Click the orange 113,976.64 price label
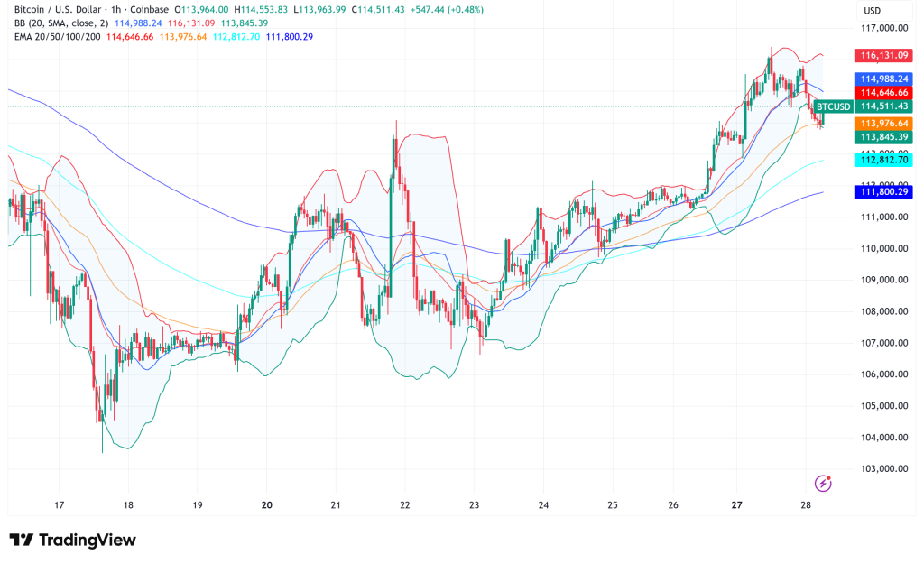924x564 pixels. 884,123
